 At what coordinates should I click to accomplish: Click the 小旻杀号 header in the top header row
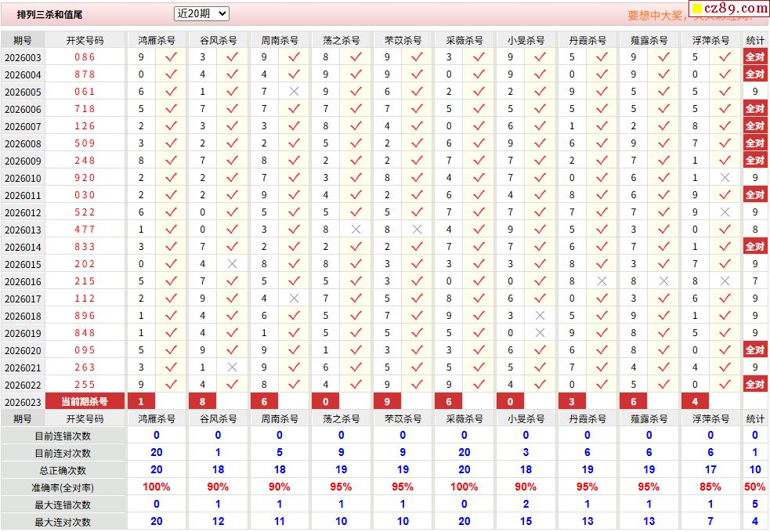click(526, 40)
